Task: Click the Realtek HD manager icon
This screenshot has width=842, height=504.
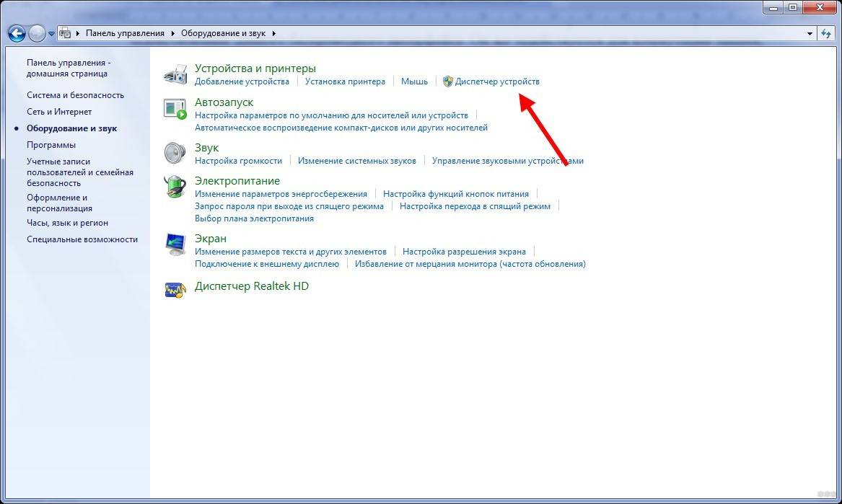Action: (175, 288)
